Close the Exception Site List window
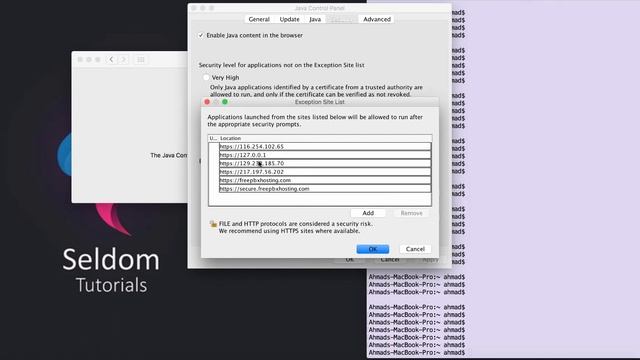 pyautogui.click(x=207, y=102)
